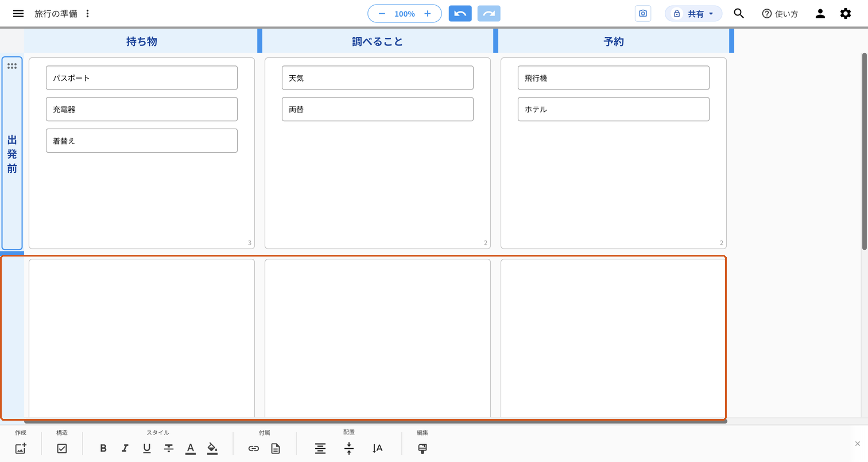Open the 共有 sharing dropdown
The width and height of the screenshot is (868, 462).
pos(693,13)
